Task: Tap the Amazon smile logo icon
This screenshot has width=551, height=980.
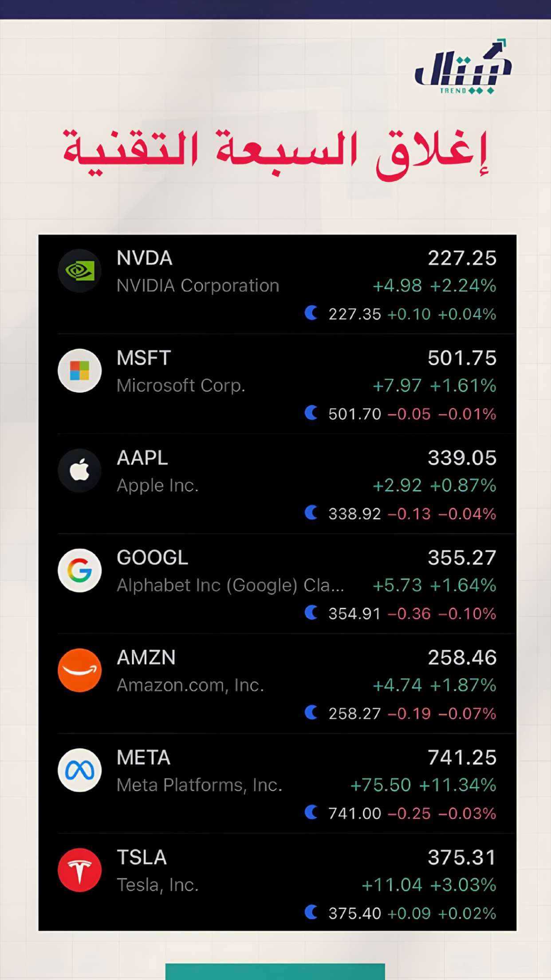Action: (80, 670)
